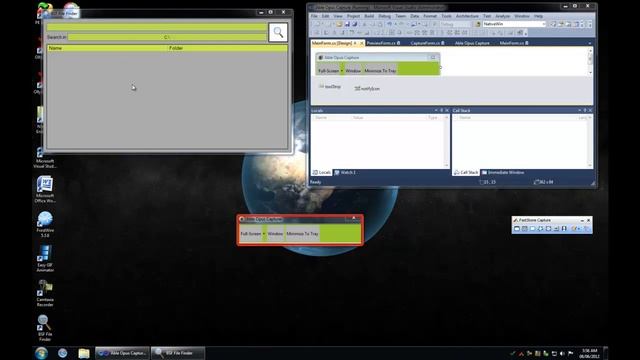Open the Debug solution configuration dropdown

pos(455,24)
